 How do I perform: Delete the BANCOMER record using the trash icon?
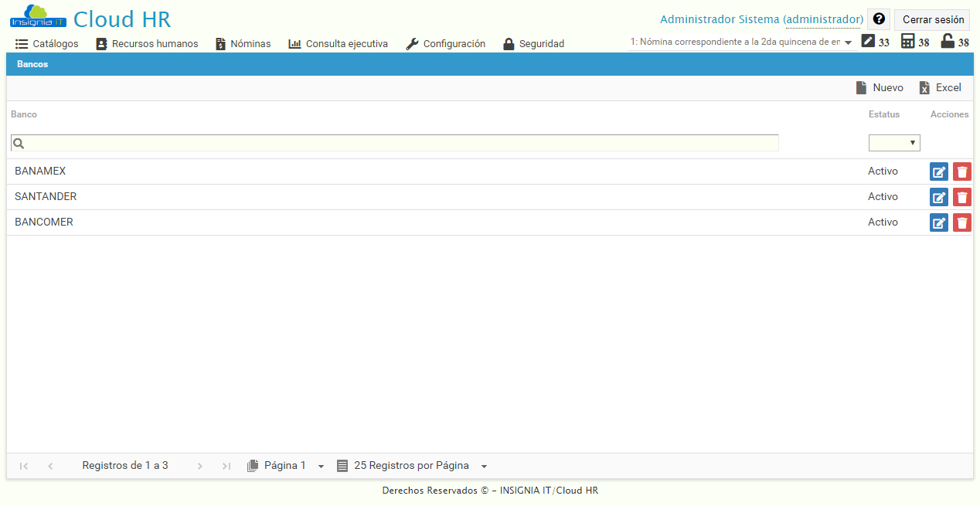pos(961,222)
